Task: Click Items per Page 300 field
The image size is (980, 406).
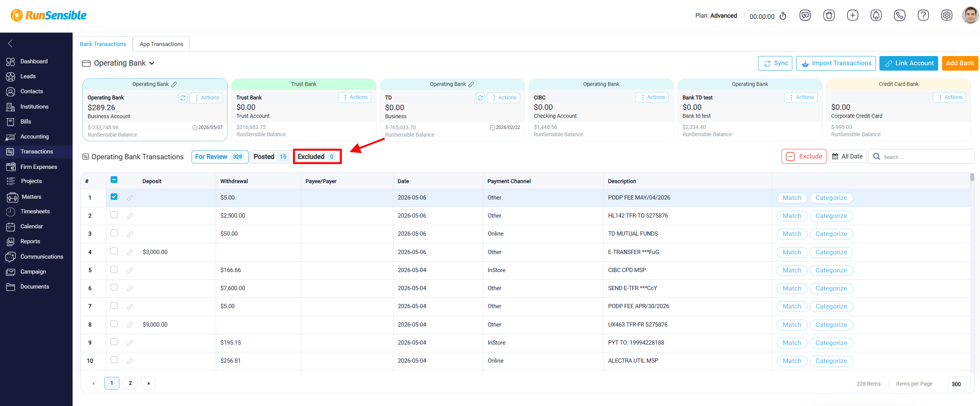Action: click(959, 384)
